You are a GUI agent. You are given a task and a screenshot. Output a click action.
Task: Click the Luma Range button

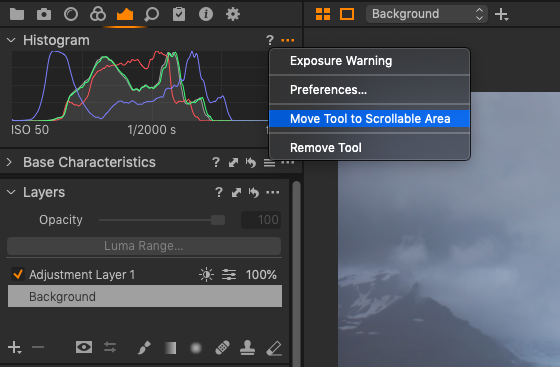[144, 246]
